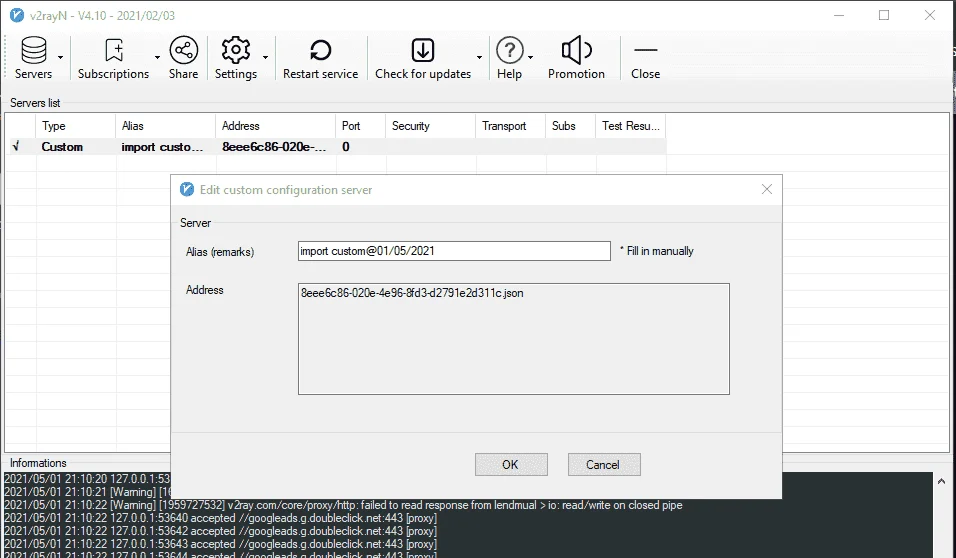Sort by the Subs column header
The width and height of the screenshot is (956, 558).
(x=571, y=126)
